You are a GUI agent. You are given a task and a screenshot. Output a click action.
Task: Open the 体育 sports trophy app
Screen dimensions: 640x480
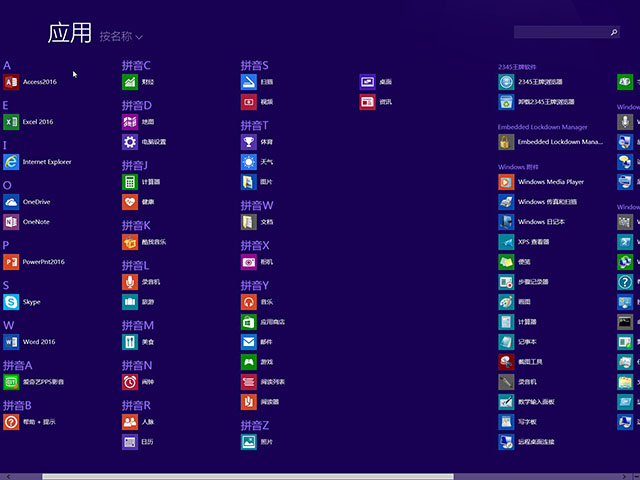point(257,142)
